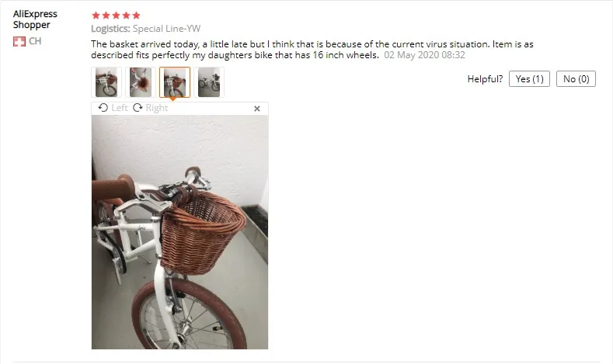Vote No (0) on review helpfulness
Viewport: 613px width, 364px height.
pos(576,79)
